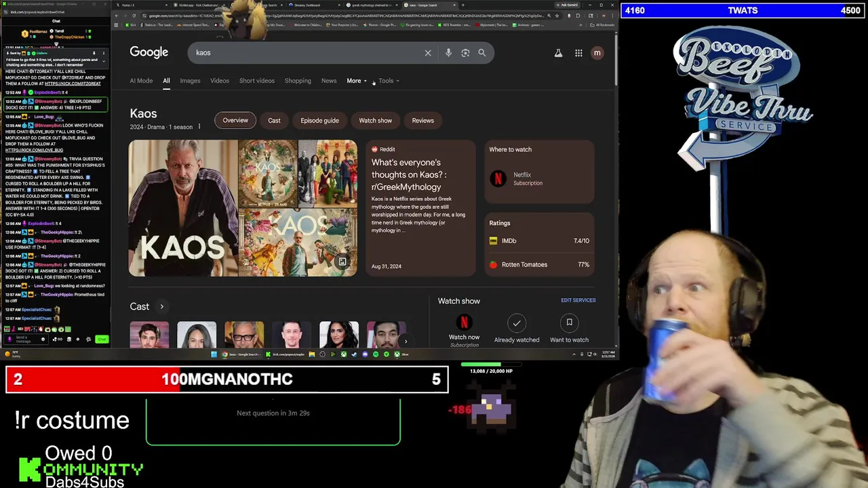Open Rotten Tomatoes 77% rating
This screenshot has height=488, width=868.
[539, 264]
